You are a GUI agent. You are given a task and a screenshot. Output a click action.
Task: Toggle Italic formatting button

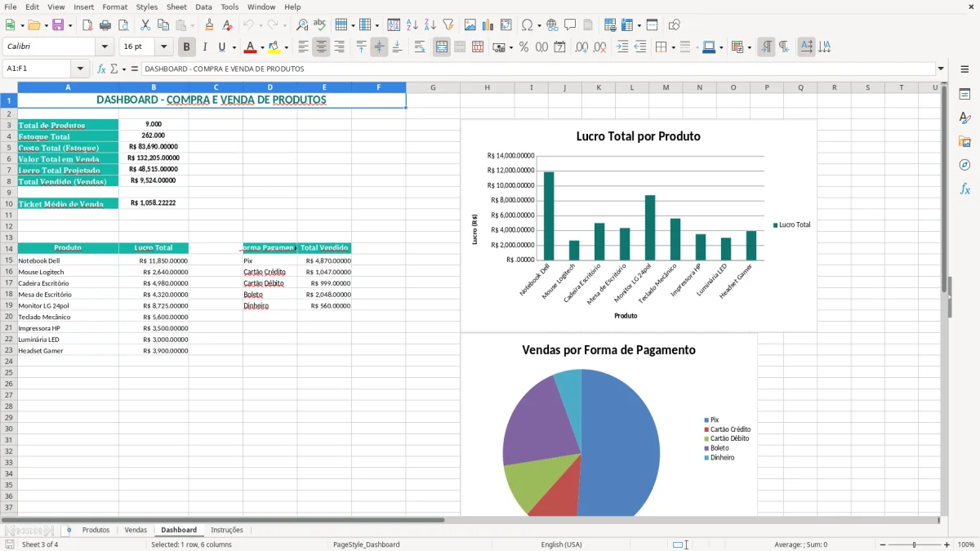pyautogui.click(x=204, y=47)
